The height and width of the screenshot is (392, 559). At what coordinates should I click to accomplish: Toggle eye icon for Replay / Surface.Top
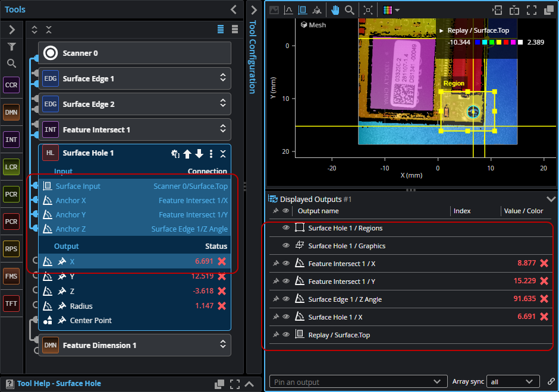tap(286, 335)
